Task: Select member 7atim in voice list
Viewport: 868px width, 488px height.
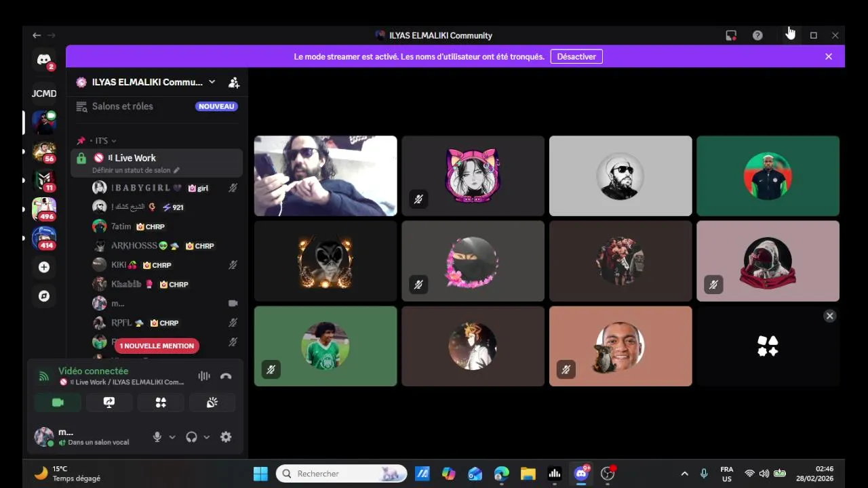Action: 166,226
